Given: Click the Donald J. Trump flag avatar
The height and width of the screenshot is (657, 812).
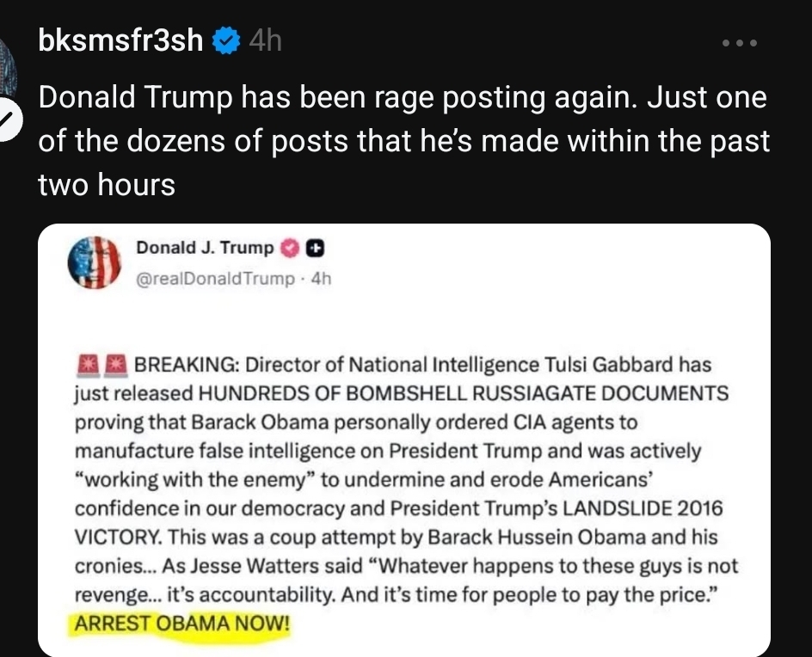Looking at the screenshot, I should coord(95,261).
